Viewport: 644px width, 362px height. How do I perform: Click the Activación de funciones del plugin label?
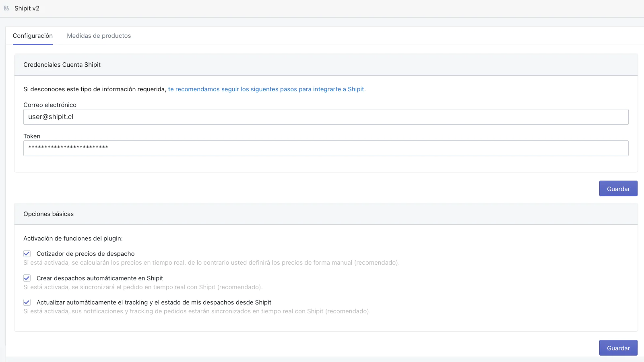73,239
